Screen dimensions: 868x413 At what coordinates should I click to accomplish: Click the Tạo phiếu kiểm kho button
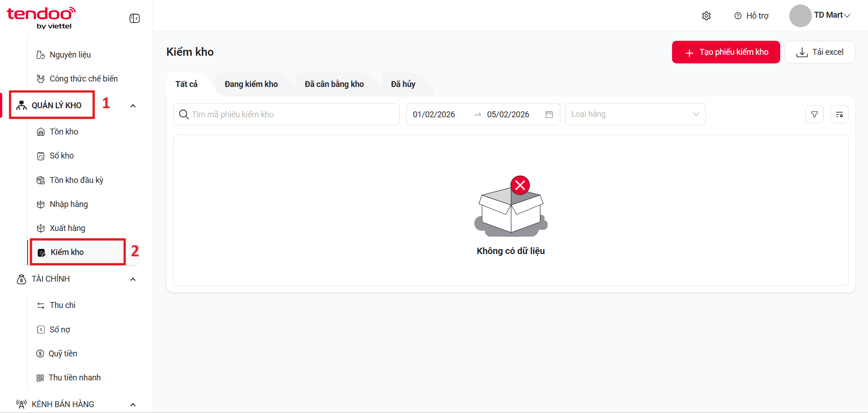(726, 52)
